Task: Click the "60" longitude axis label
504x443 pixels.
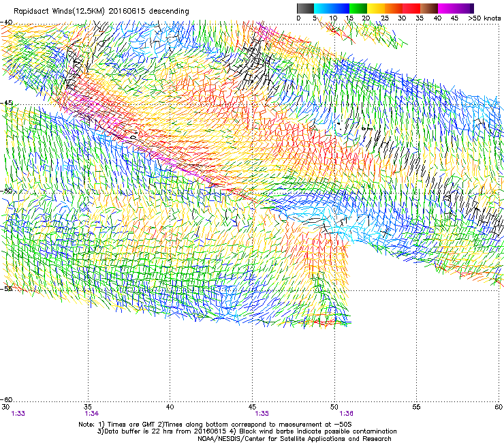Action: [x=499, y=407]
